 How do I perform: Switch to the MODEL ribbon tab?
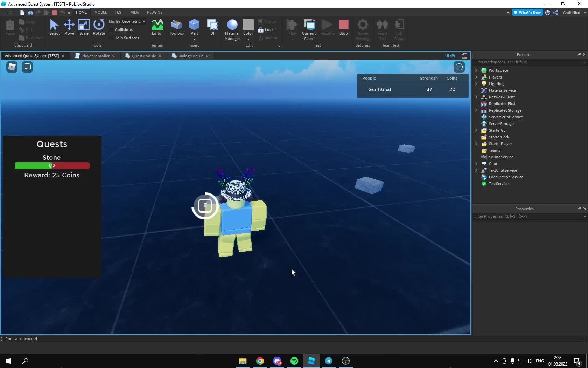click(x=100, y=12)
